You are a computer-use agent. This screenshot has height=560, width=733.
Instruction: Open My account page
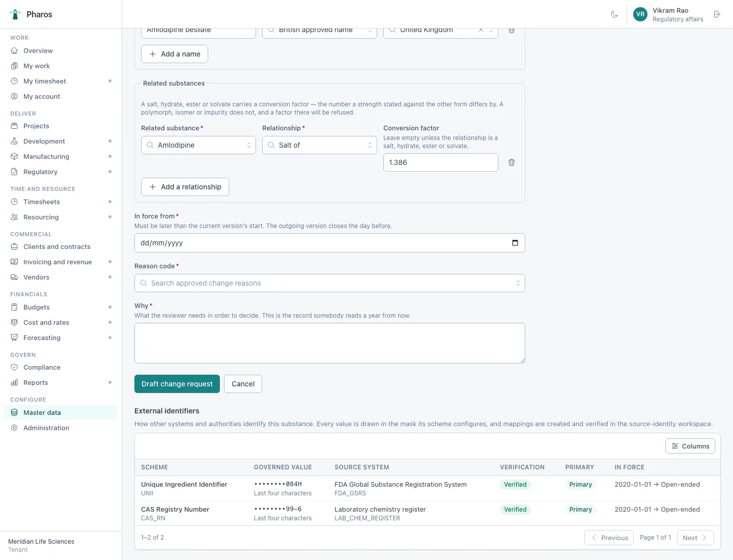coord(61,96)
